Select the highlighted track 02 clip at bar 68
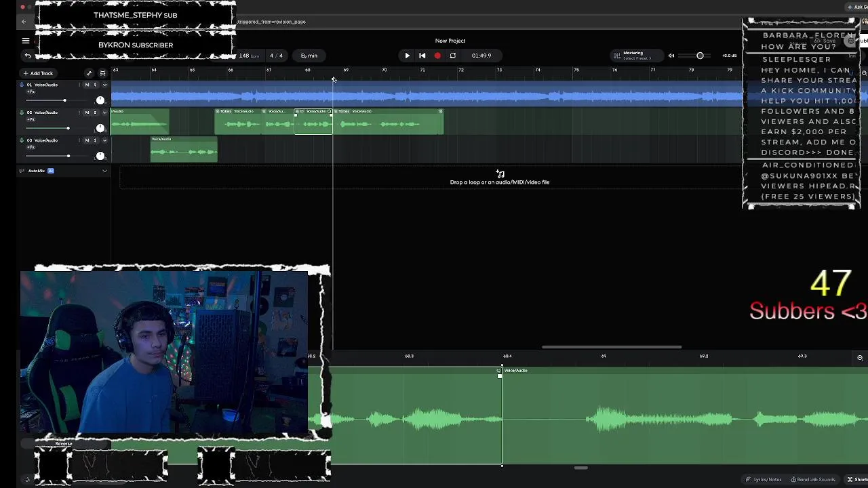Screen dimensions: 868x488 [313, 121]
